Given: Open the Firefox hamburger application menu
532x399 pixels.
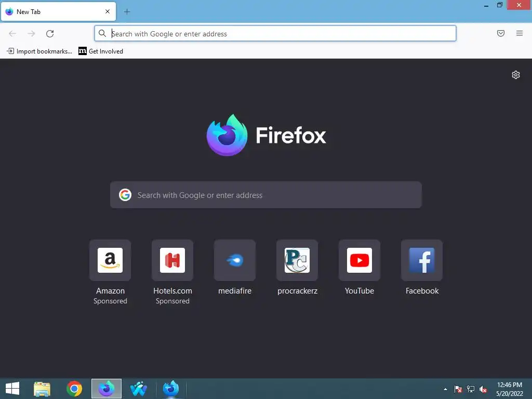Looking at the screenshot, I should [x=520, y=33].
